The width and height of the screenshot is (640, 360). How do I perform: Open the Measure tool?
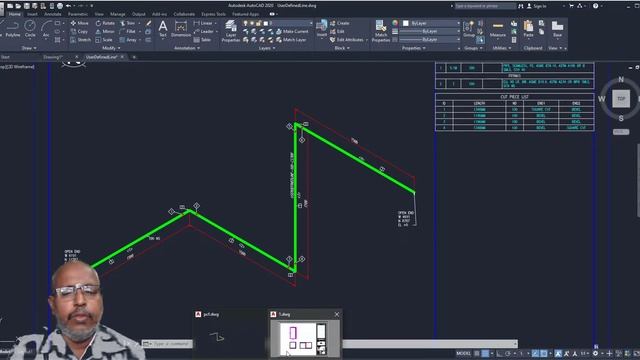(x=498, y=29)
